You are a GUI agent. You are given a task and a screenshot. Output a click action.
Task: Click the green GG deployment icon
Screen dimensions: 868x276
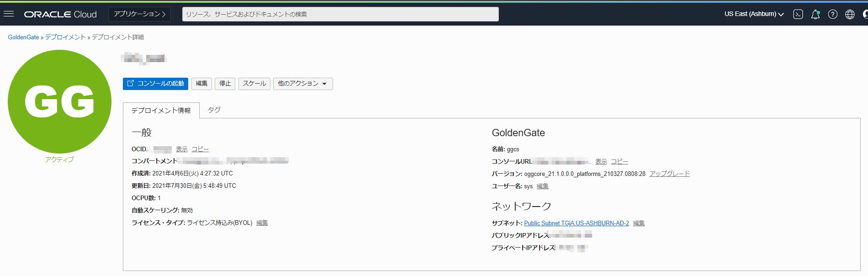pyautogui.click(x=59, y=101)
